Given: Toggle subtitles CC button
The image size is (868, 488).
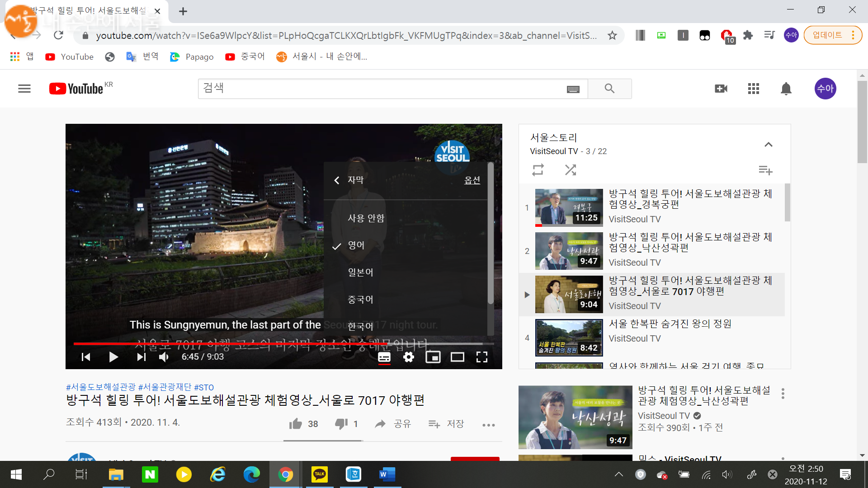Looking at the screenshot, I should 384,357.
